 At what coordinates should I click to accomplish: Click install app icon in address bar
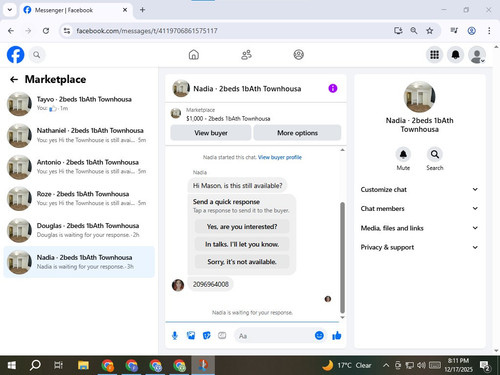pos(398,31)
